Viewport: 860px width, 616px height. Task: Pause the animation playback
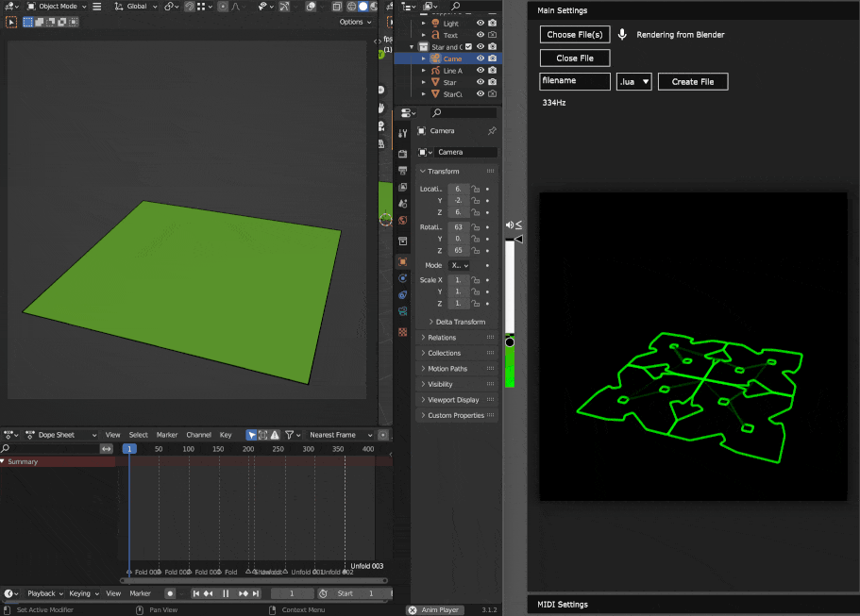226,593
